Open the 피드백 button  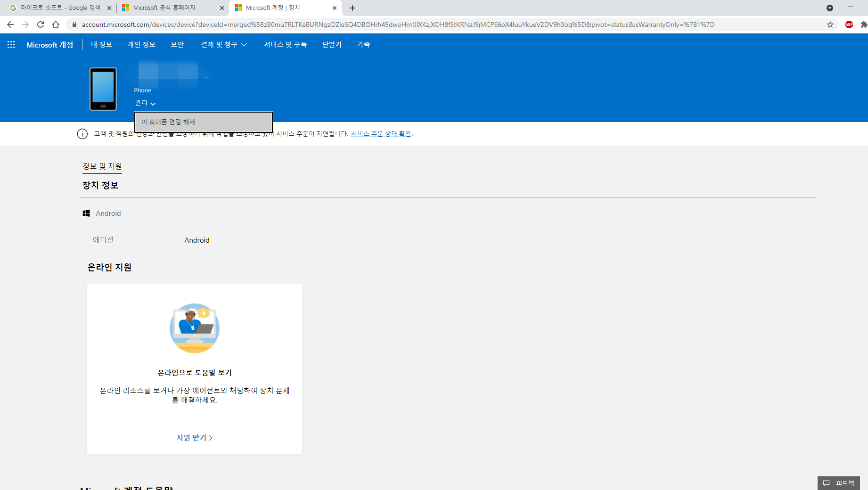[x=839, y=483]
